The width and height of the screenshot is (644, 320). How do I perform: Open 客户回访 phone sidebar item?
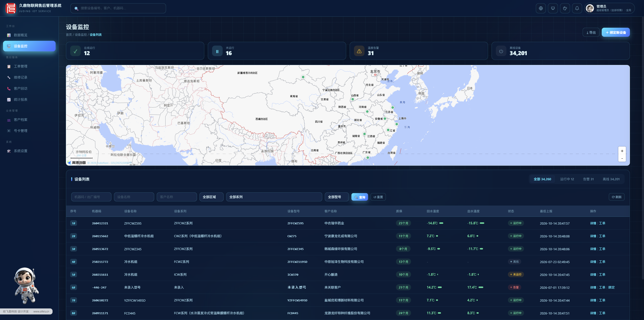[29, 88]
